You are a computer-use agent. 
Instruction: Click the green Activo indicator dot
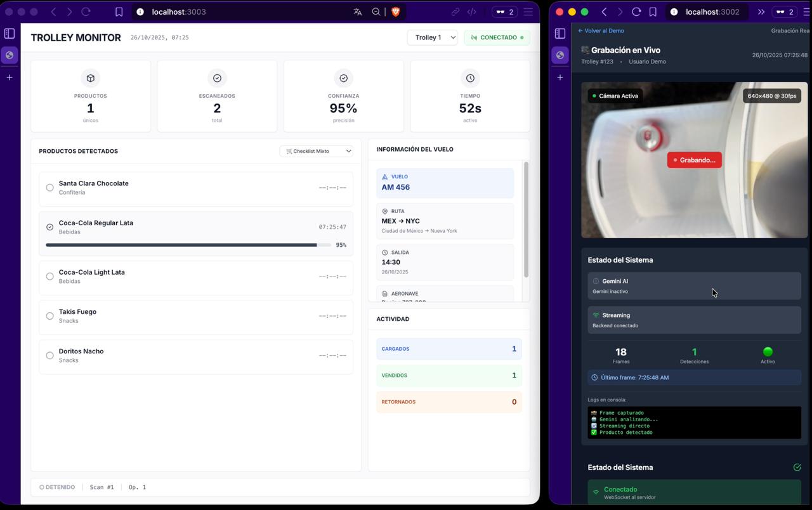[768, 351]
